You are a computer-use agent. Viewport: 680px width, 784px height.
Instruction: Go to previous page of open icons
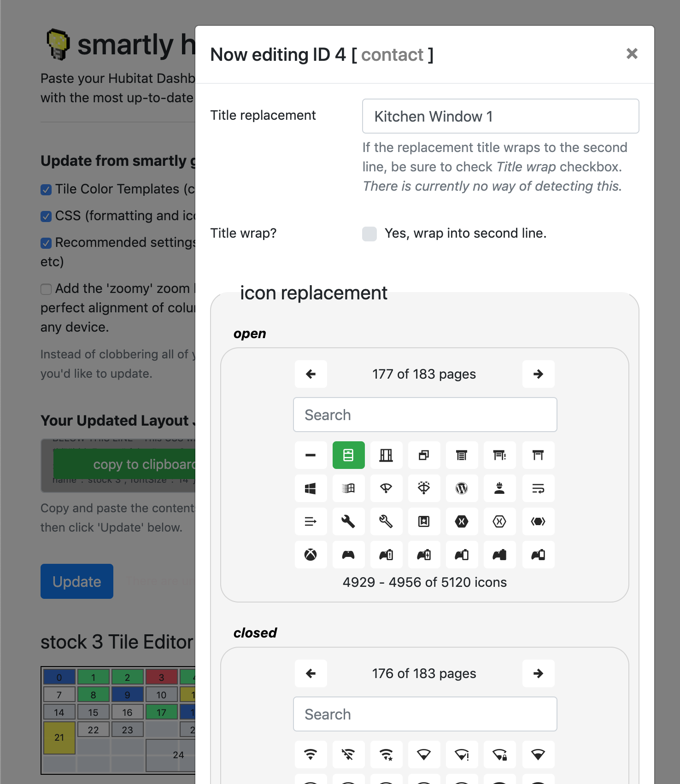pos(311,374)
